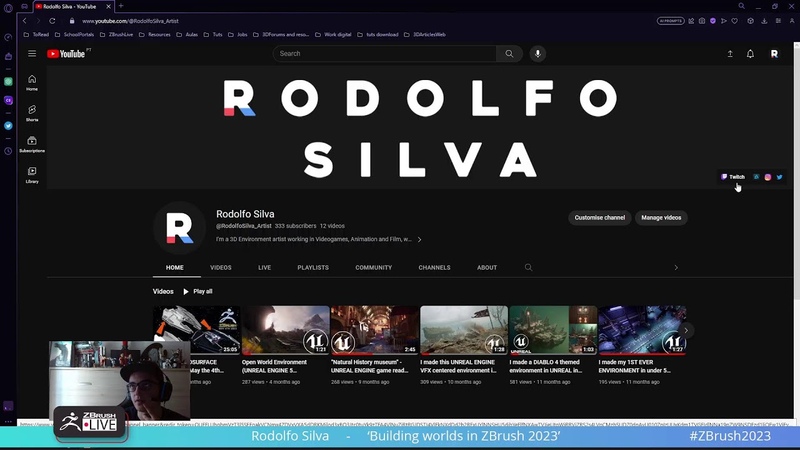Switch to the VIDEOS tab
Image resolution: width=800 pixels, height=450 pixels.
[x=220, y=267]
